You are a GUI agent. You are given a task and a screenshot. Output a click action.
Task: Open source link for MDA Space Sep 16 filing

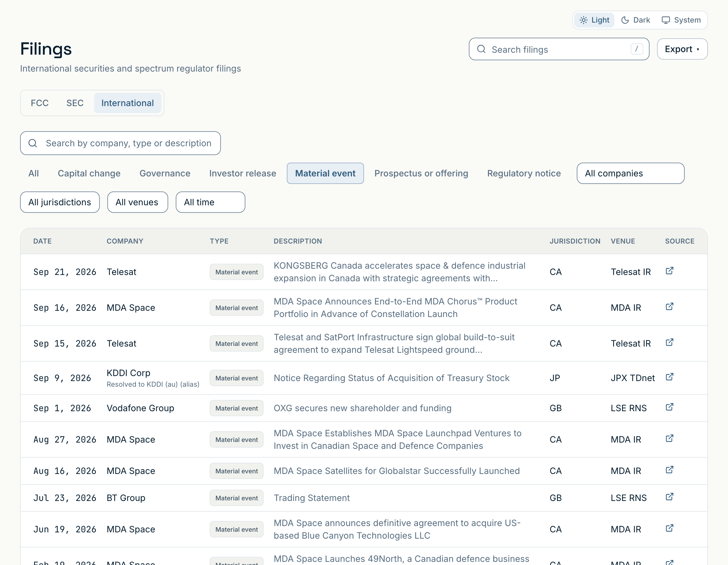coord(669,307)
